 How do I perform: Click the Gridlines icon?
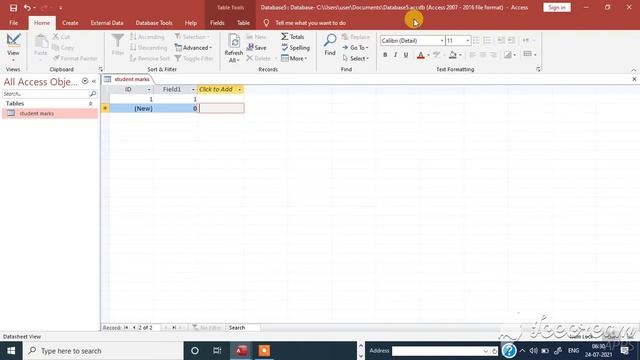click(528, 54)
